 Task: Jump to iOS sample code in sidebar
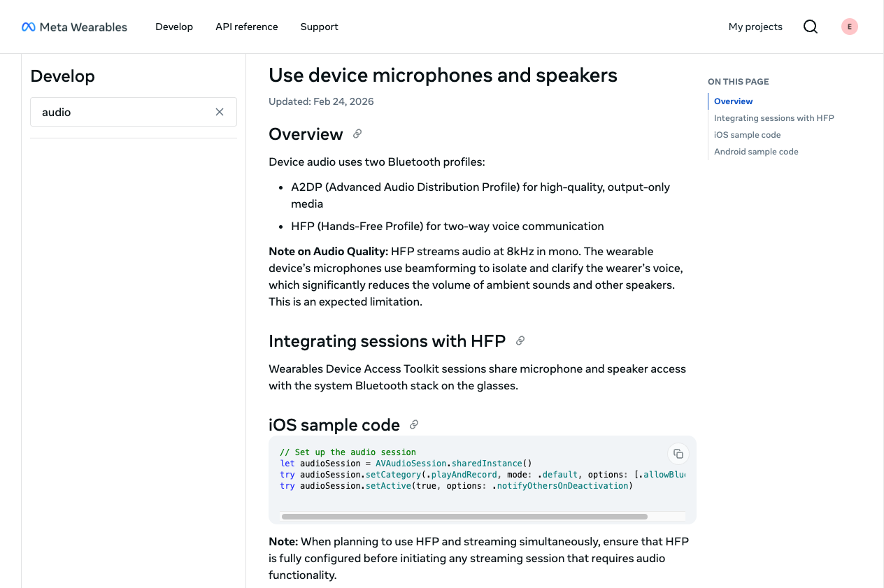point(747,135)
